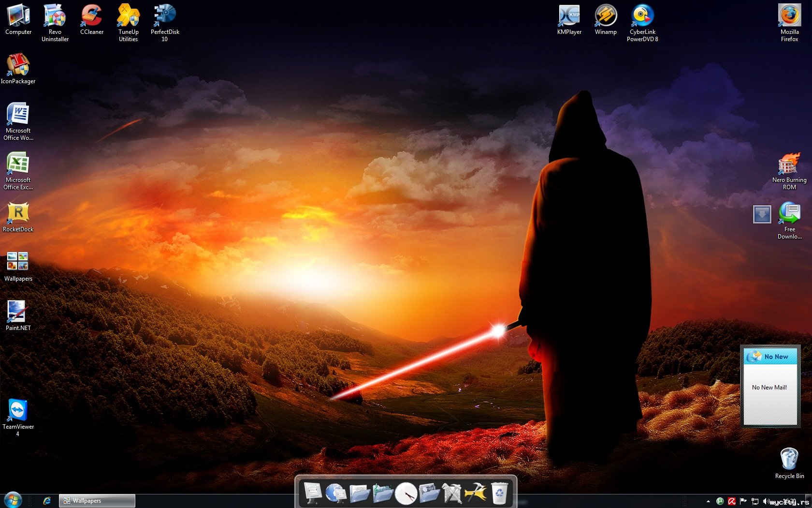Click the wrench-and-hammer tools icon in the dock
812x508 pixels.
pyautogui.click(x=452, y=493)
